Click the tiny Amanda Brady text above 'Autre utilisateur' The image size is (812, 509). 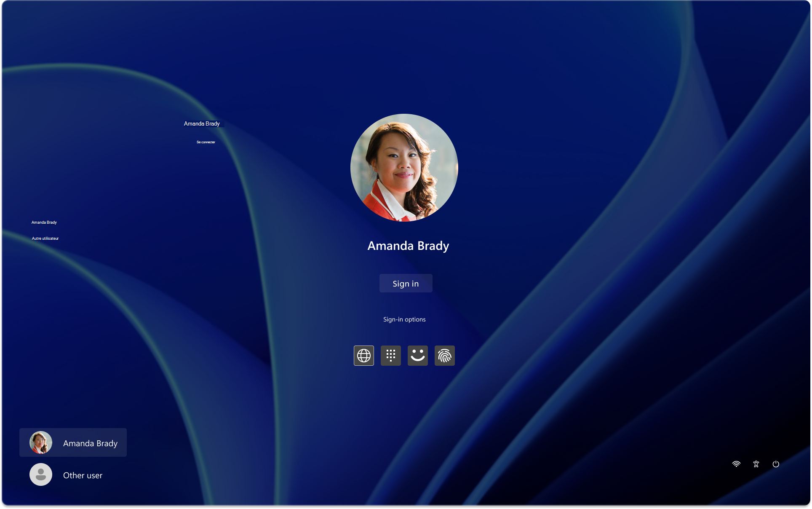pyautogui.click(x=44, y=222)
